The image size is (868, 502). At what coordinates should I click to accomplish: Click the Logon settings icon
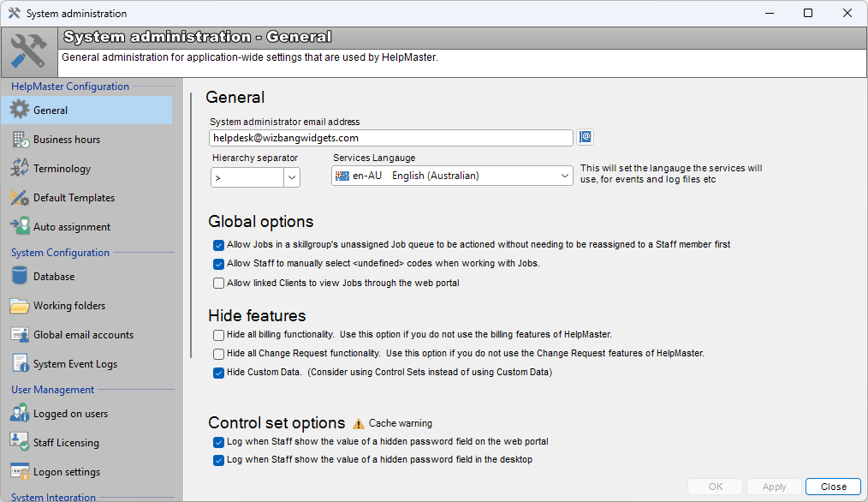pos(20,471)
